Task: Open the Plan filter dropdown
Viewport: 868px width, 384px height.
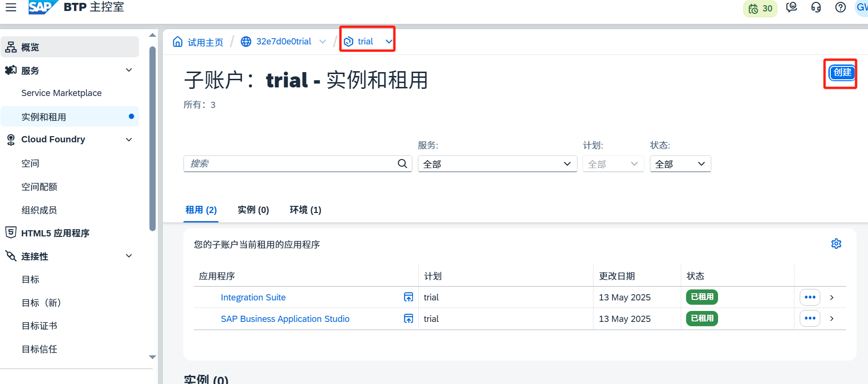Action: click(613, 164)
